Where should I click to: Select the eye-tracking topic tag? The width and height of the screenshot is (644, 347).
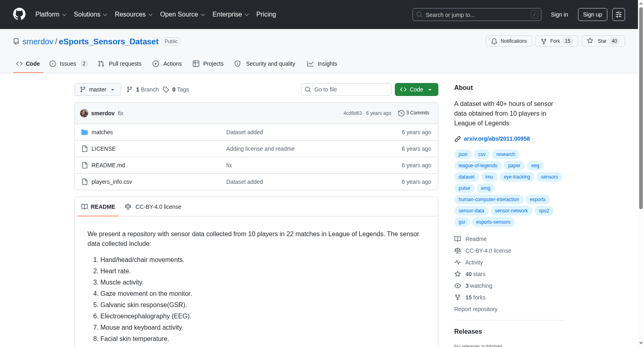[x=517, y=177]
